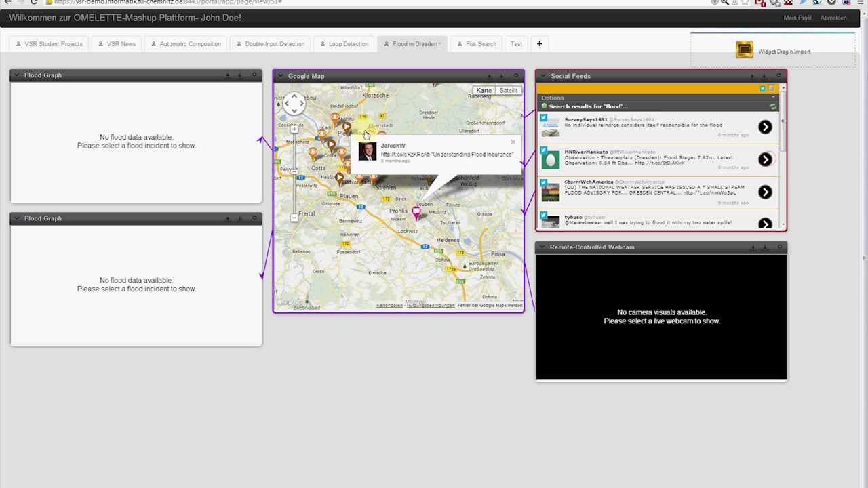Image resolution: width=868 pixels, height=488 pixels.
Task: Open first tweet arrow by SurveySays1481
Action: point(765,127)
